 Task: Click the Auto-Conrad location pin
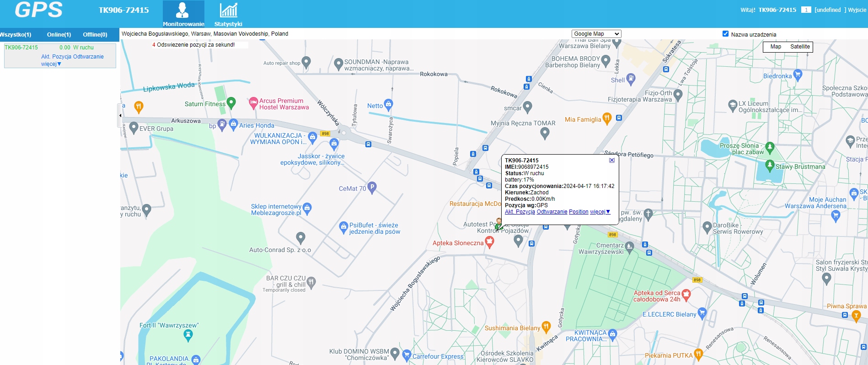tap(300, 237)
